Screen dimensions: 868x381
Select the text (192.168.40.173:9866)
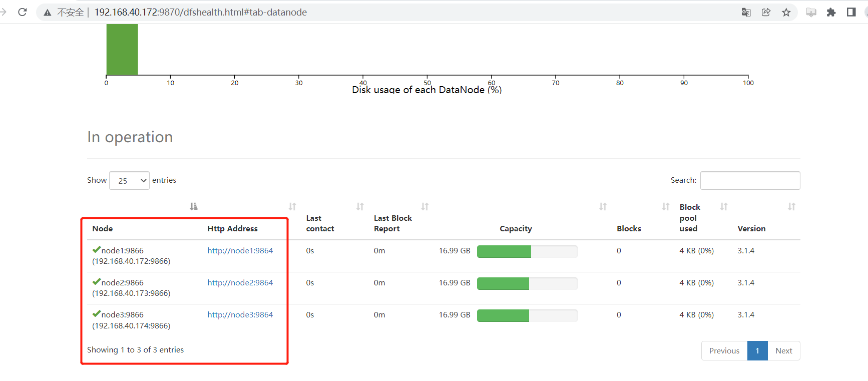(x=131, y=293)
